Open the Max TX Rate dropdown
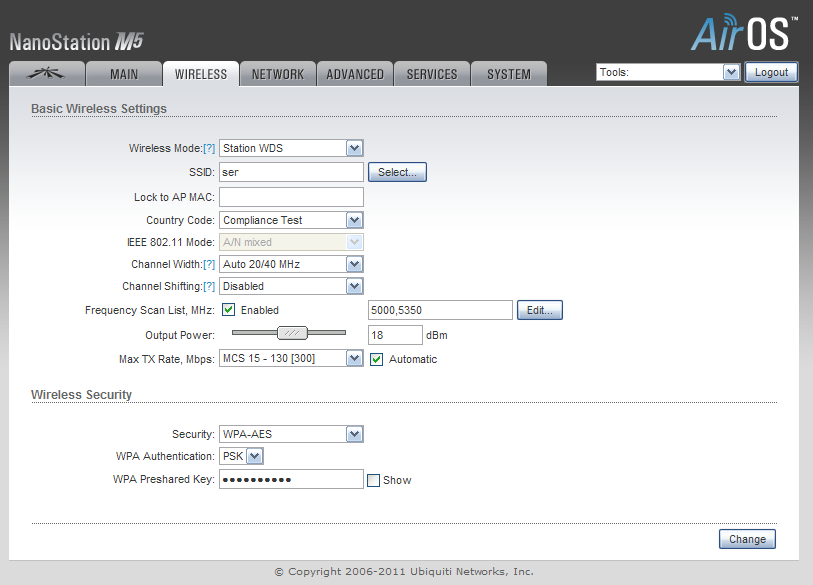 coord(291,358)
